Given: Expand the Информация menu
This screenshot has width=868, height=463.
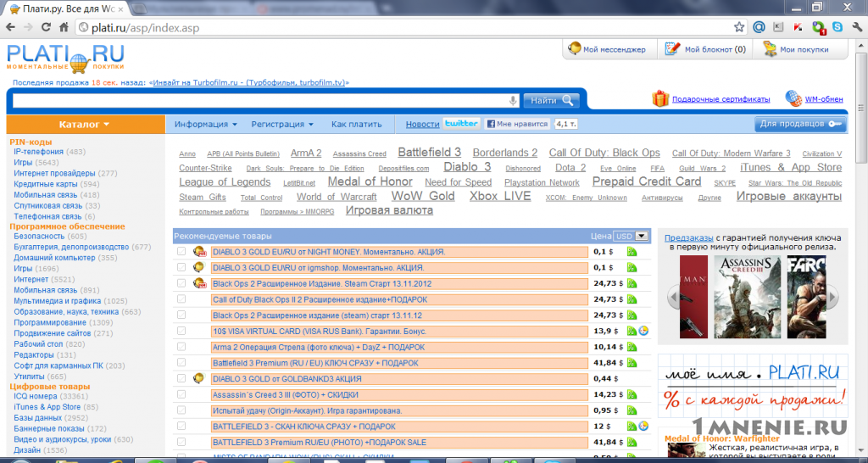Looking at the screenshot, I should [206, 124].
